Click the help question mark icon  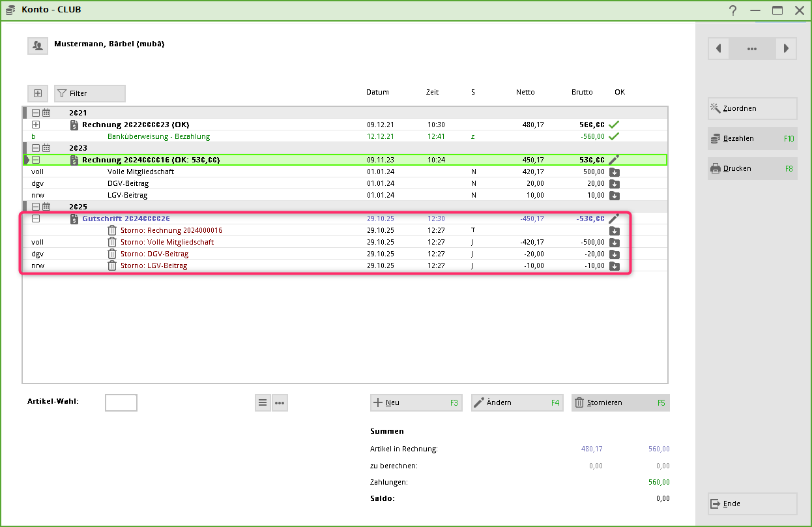click(x=733, y=10)
